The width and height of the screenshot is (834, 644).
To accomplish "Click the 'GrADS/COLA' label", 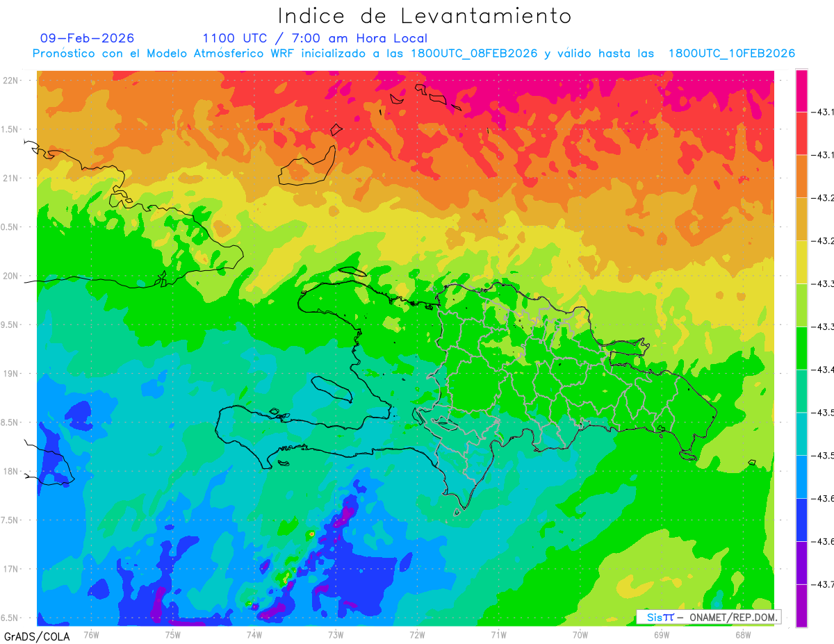I will (37, 636).
